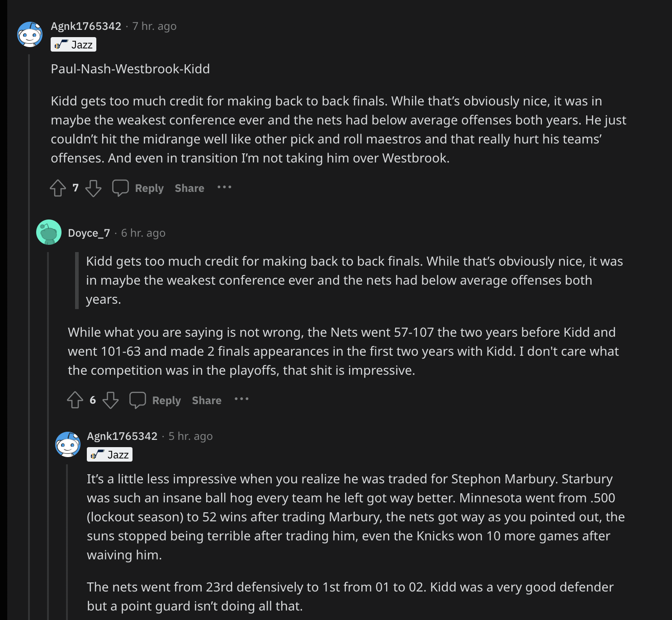Share Doyce_7's comment

(207, 401)
